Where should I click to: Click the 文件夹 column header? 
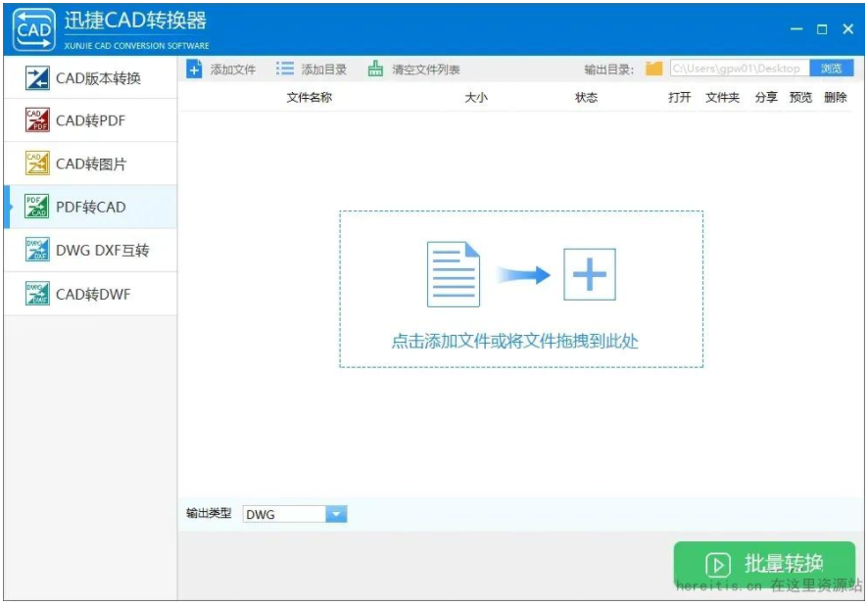tap(722, 98)
